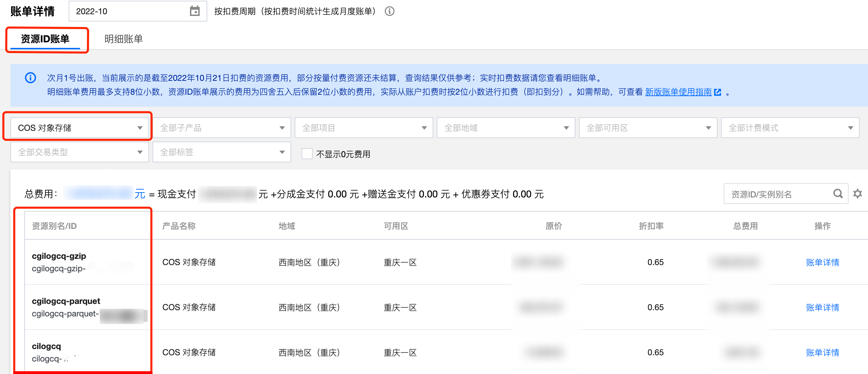Click 重庆一区 in cgilogcq-gzip row
Image resolution: width=868 pixels, height=374 pixels.
(400, 262)
